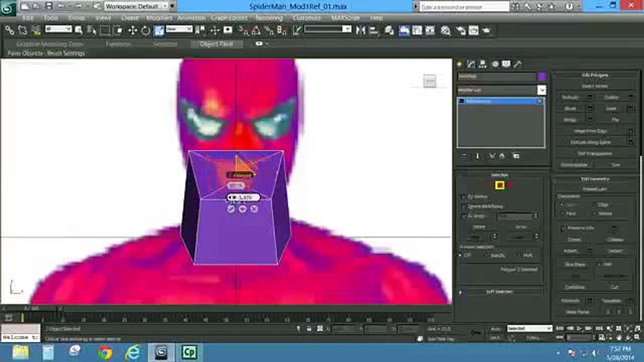Click the Unlink Selection tool
The width and height of the screenshot is (644, 362).
click(23, 30)
